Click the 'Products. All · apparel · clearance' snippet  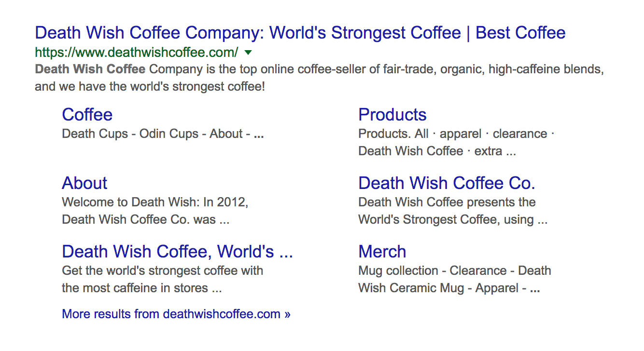tap(453, 134)
